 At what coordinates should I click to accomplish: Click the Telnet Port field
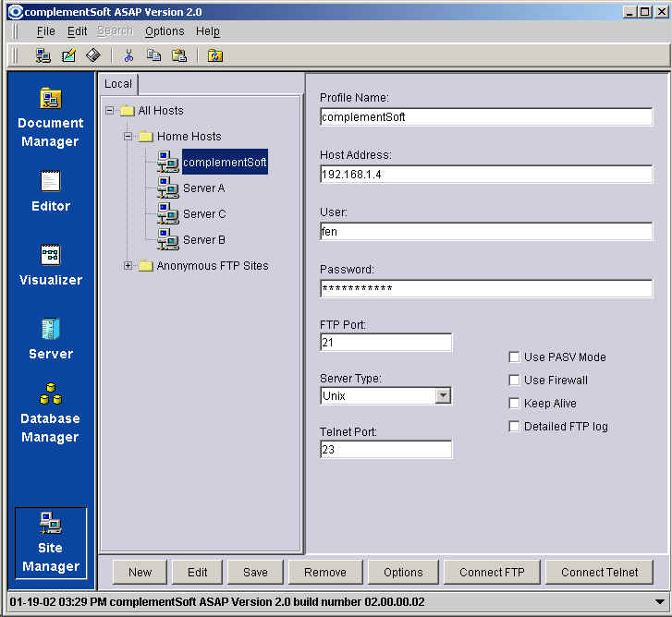point(385,449)
